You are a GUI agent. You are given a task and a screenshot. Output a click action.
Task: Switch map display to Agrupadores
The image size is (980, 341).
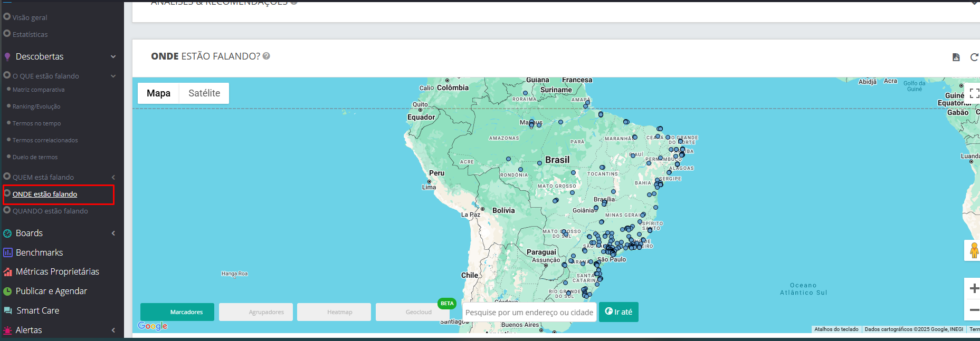point(256,312)
